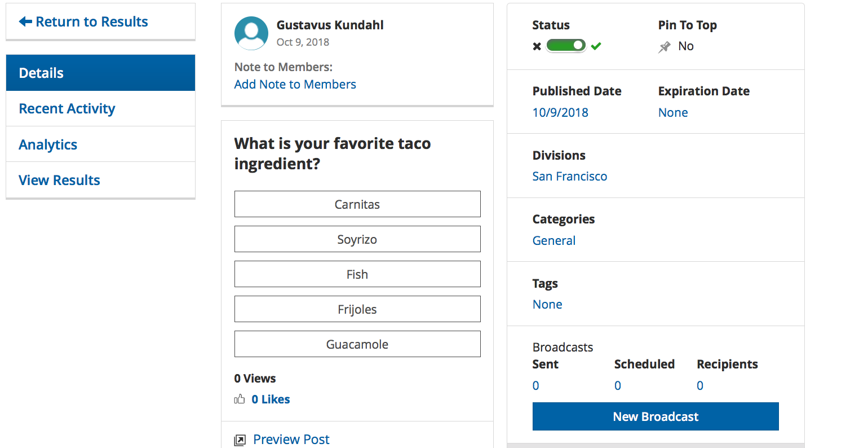The width and height of the screenshot is (868, 448).
Task: Click the New Broadcast button
Action: pyautogui.click(x=656, y=416)
